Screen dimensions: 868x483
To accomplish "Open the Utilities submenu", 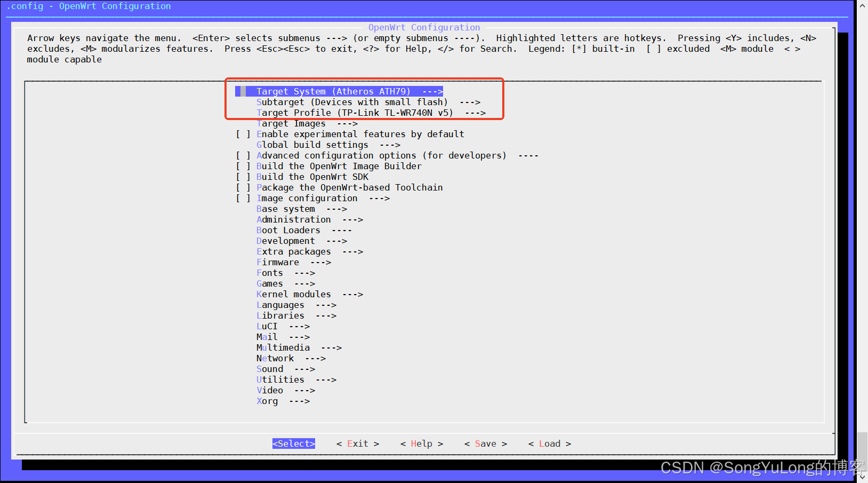I will pos(296,379).
